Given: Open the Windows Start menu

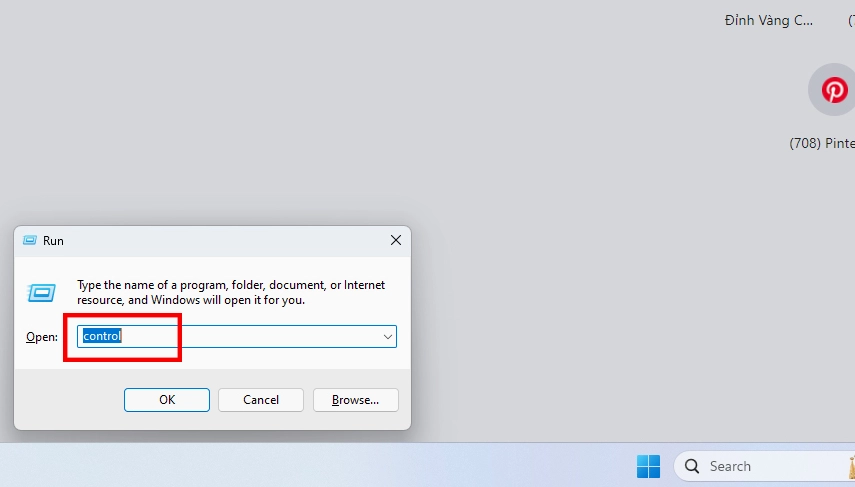Looking at the screenshot, I should point(648,466).
